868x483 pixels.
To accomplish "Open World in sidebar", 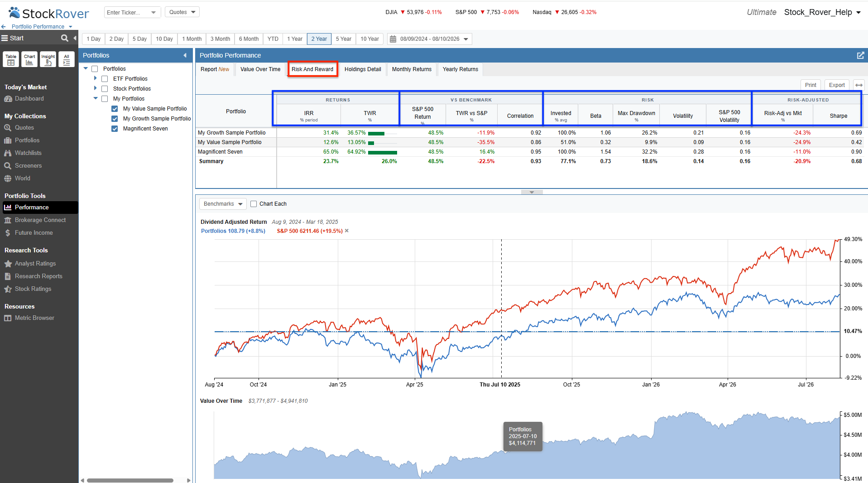I will tap(23, 179).
